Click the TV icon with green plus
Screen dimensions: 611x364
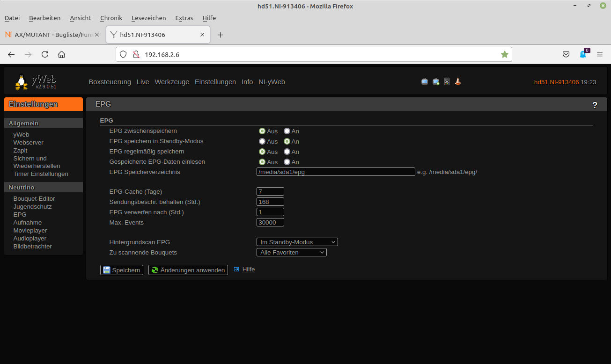(436, 81)
